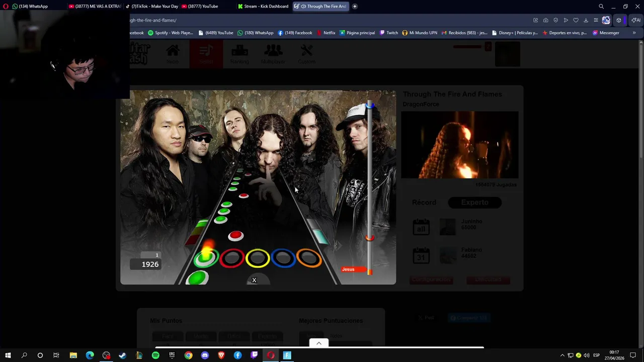Hit the blue fret button
The image size is (644, 362).
(x=283, y=258)
